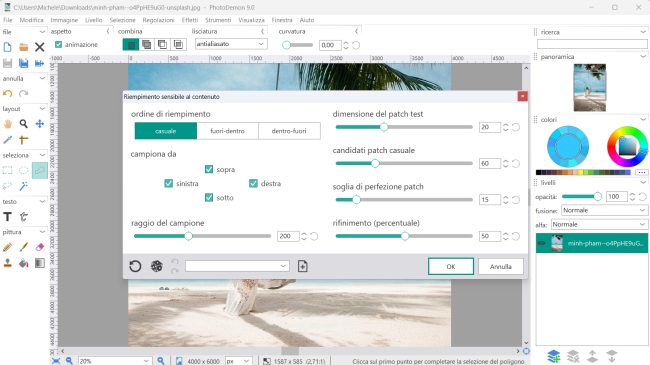Open the File menu
This screenshot has width=650, height=365.
coord(8,20)
